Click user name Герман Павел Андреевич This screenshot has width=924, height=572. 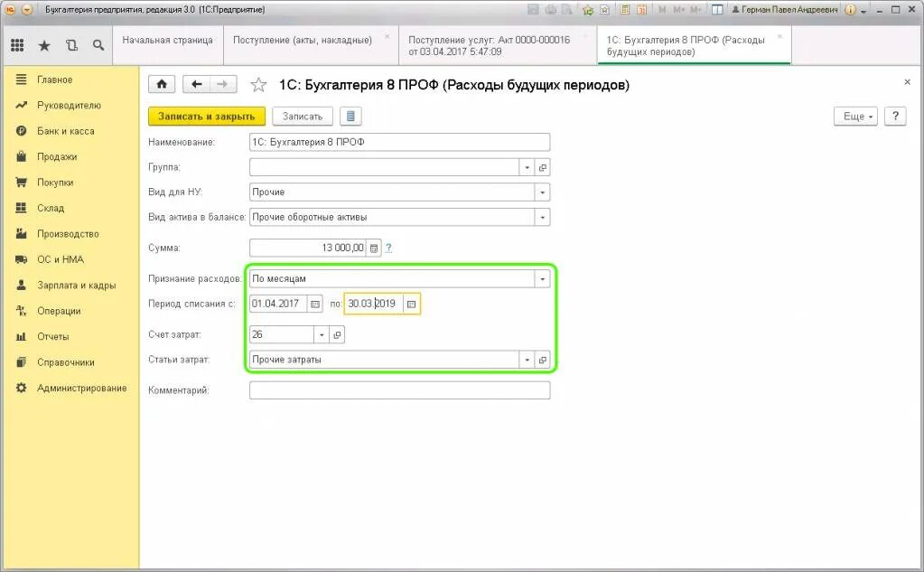pos(784,9)
